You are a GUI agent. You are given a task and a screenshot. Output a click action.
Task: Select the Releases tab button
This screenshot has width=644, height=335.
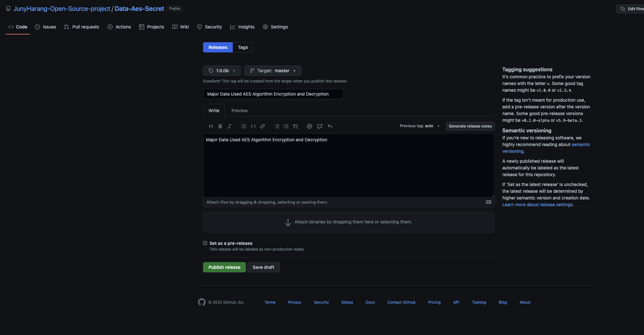pyautogui.click(x=218, y=47)
